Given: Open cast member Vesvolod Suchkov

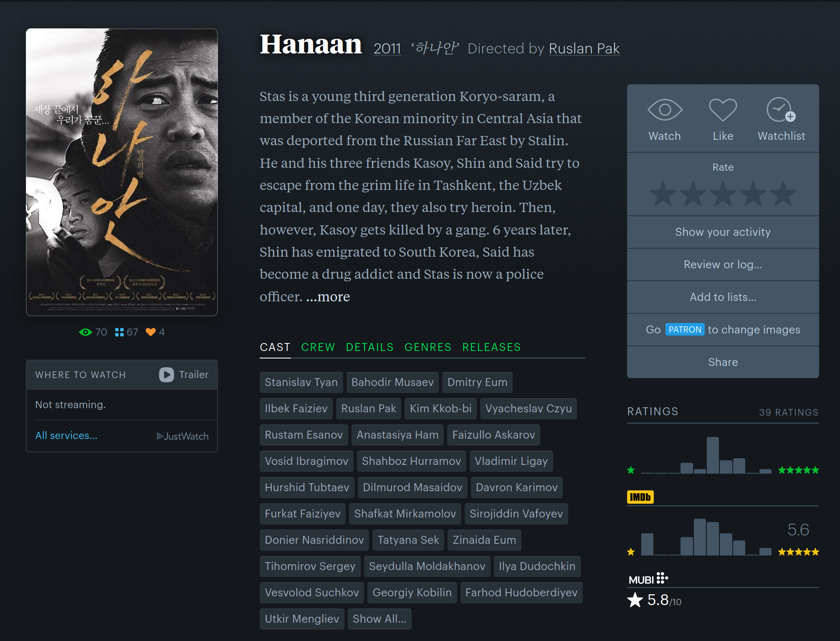Looking at the screenshot, I should click(312, 593).
